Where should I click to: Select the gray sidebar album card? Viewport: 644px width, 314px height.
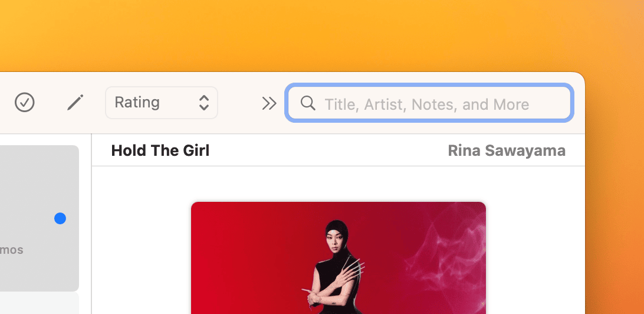[40, 218]
